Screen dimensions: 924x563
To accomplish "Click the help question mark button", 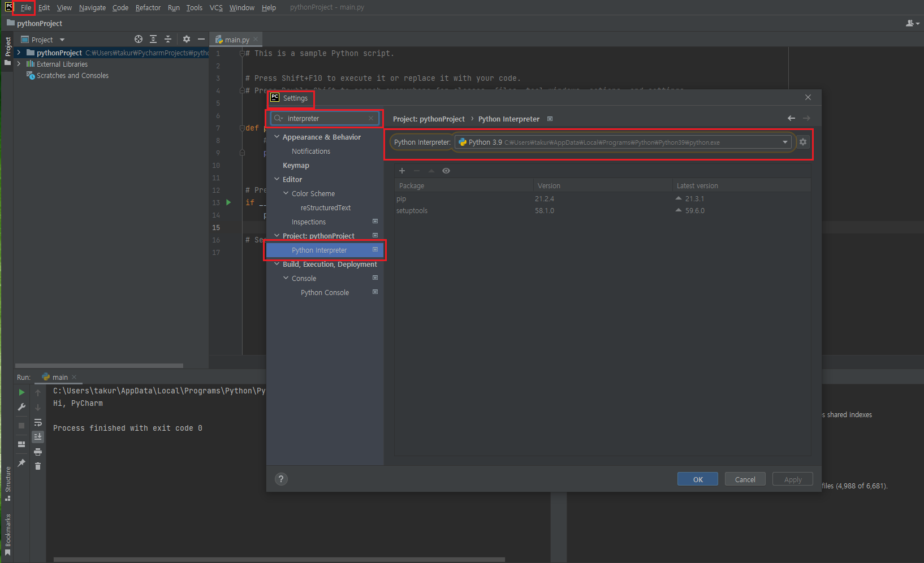I will click(x=281, y=479).
